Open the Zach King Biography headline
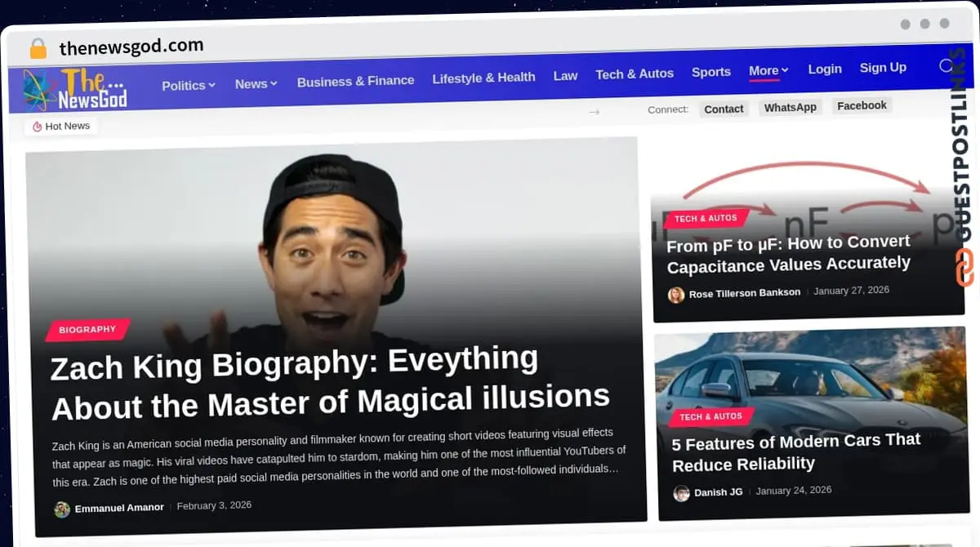This screenshot has height=547, width=980. coord(329,381)
